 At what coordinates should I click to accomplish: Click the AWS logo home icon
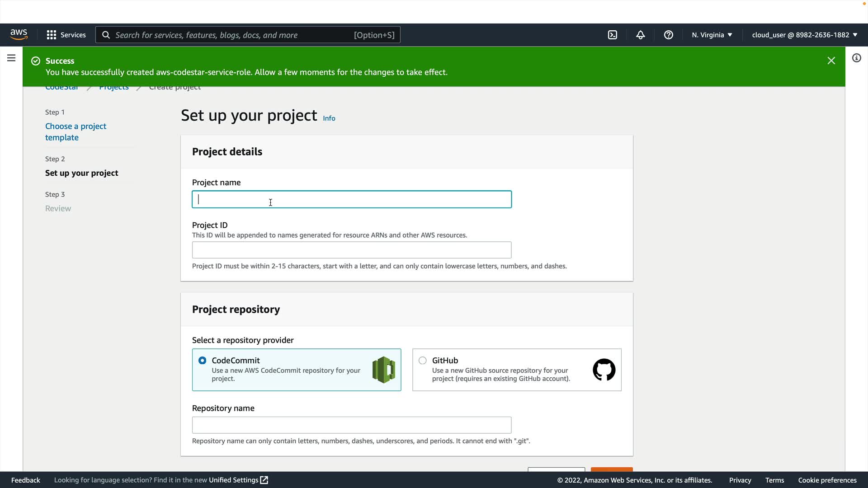(x=19, y=35)
